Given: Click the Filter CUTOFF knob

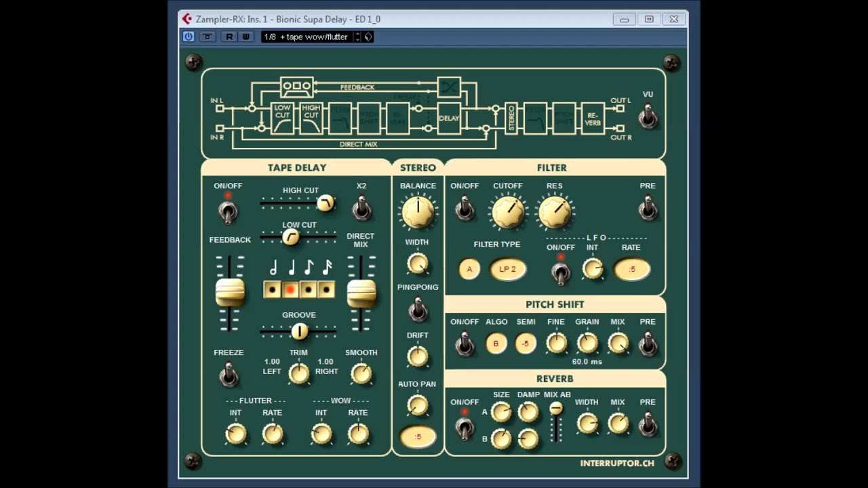Looking at the screenshot, I should [508, 212].
